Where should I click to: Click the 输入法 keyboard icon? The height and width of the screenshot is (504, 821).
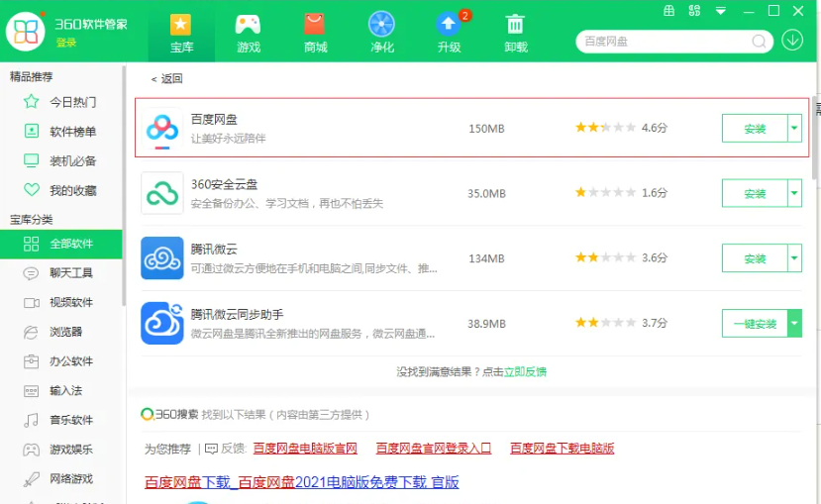pyautogui.click(x=31, y=391)
